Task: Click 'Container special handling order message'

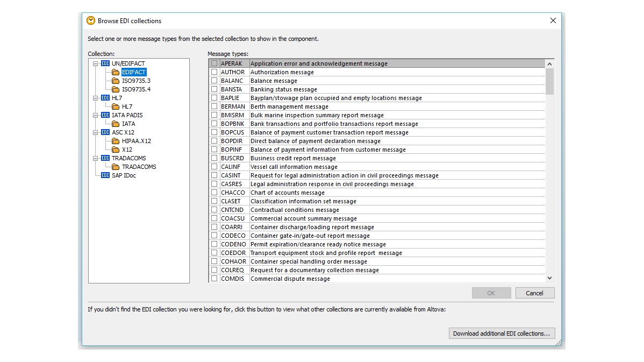Action: 309,262
